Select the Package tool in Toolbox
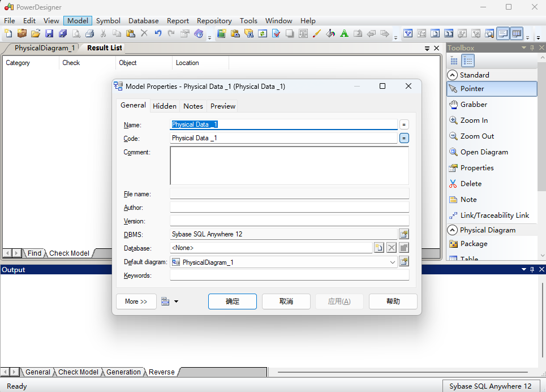The image size is (546, 392). pyautogui.click(x=492, y=244)
